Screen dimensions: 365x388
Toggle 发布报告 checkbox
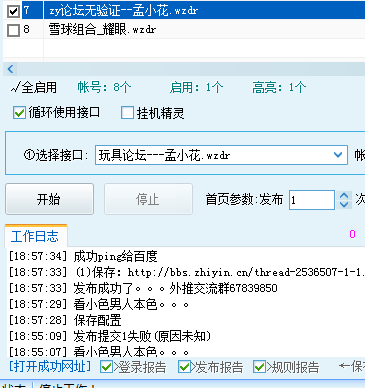[x=184, y=367]
